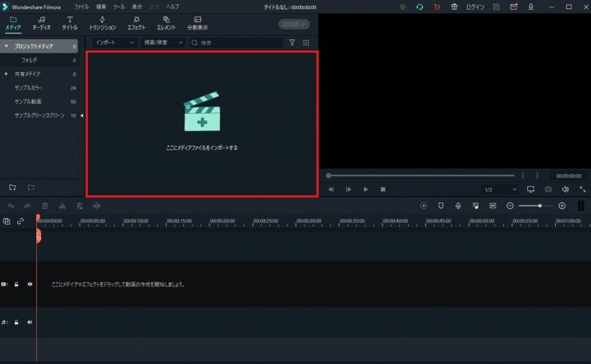The height and width of the screenshot is (364, 591).
Task: Click the timeline marker shield icon
Action: (440, 206)
